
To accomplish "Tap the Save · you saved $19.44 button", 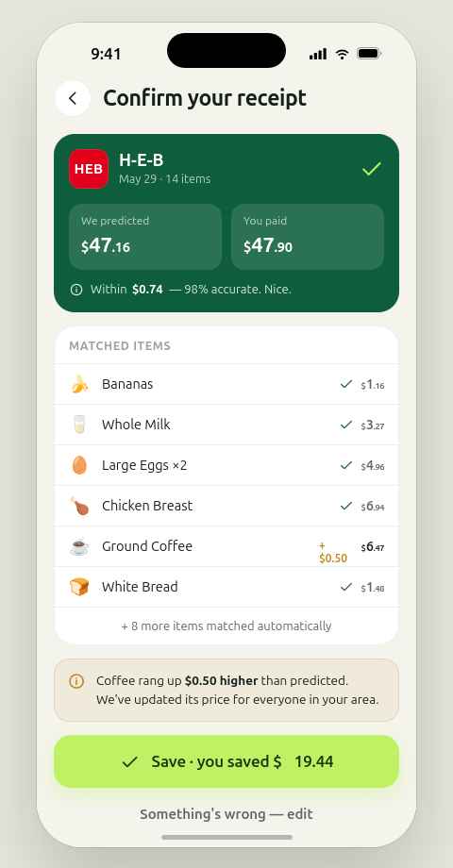I will pos(226,761).
